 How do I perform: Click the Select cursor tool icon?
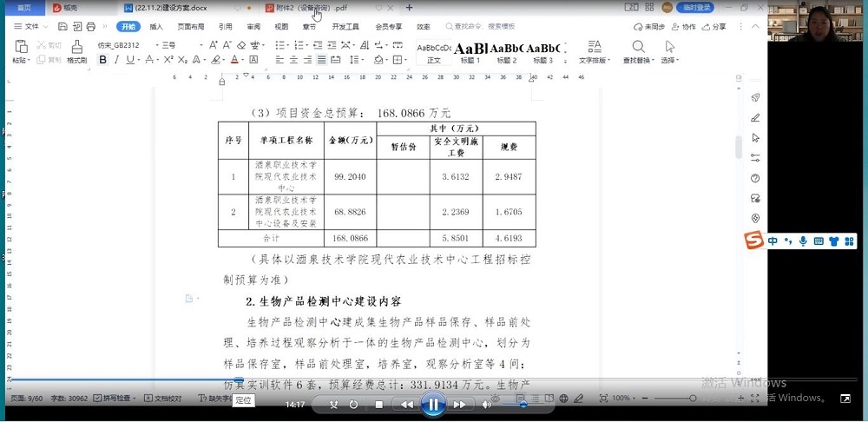tap(669, 47)
